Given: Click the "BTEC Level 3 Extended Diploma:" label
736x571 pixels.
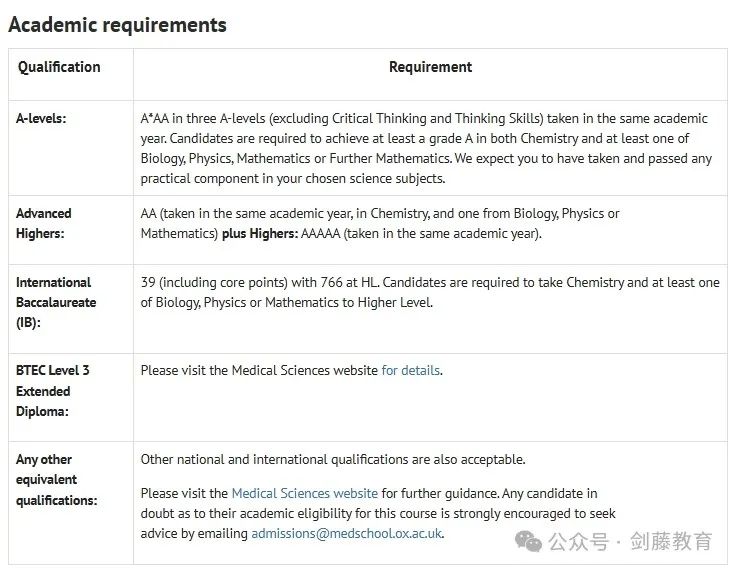Looking at the screenshot, I should pos(52,390).
